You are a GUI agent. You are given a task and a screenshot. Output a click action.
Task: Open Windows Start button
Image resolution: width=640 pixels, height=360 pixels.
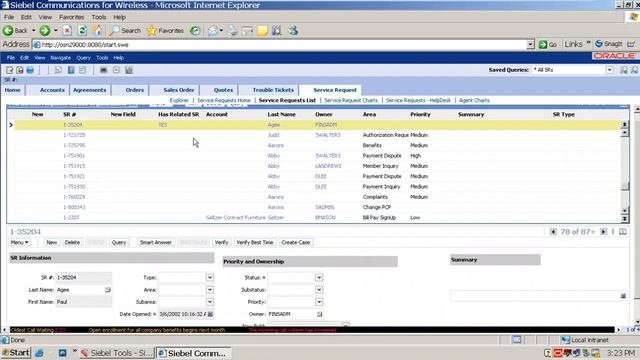(16, 353)
